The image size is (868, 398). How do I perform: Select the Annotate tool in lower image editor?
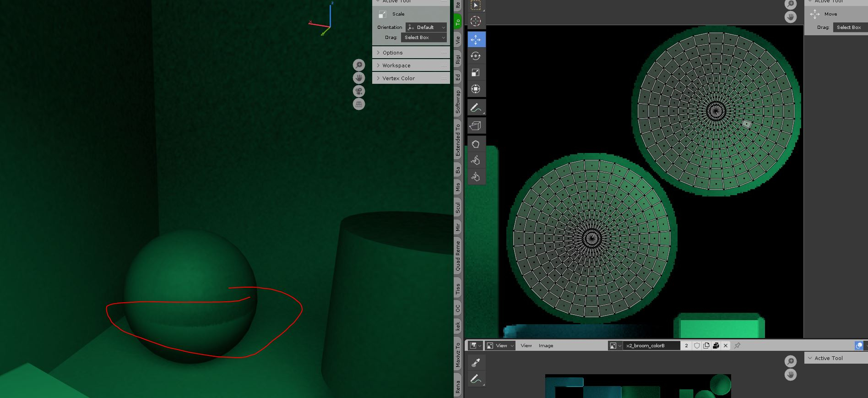[x=476, y=379]
